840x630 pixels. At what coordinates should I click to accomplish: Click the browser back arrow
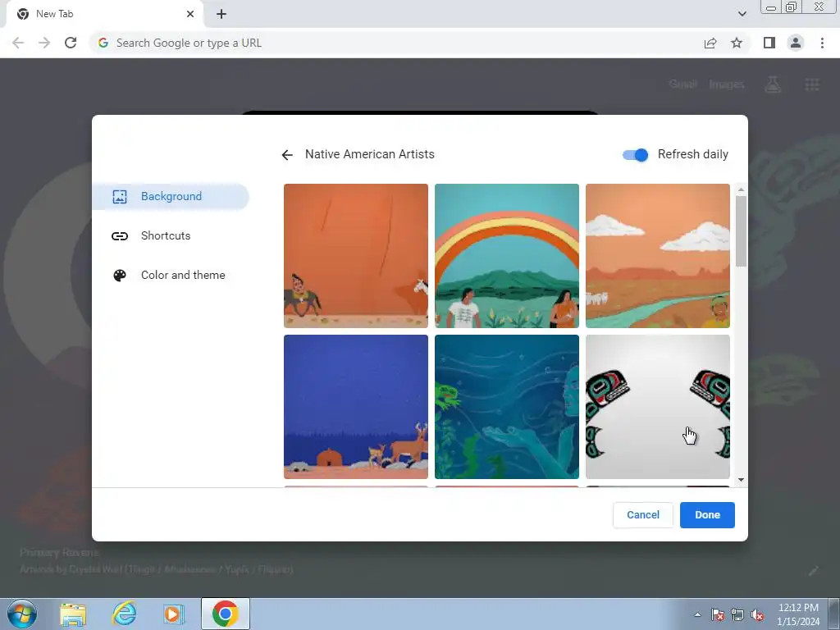click(18, 43)
